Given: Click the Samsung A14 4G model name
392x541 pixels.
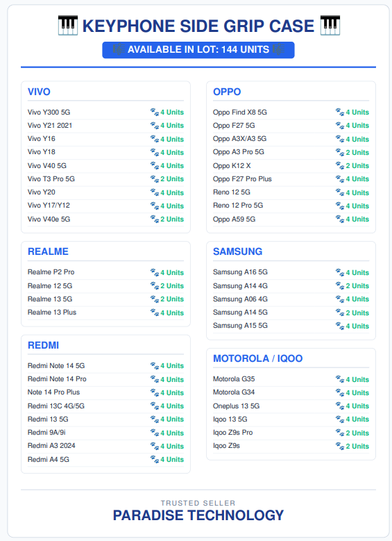Looking at the screenshot, I should (x=240, y=285).
